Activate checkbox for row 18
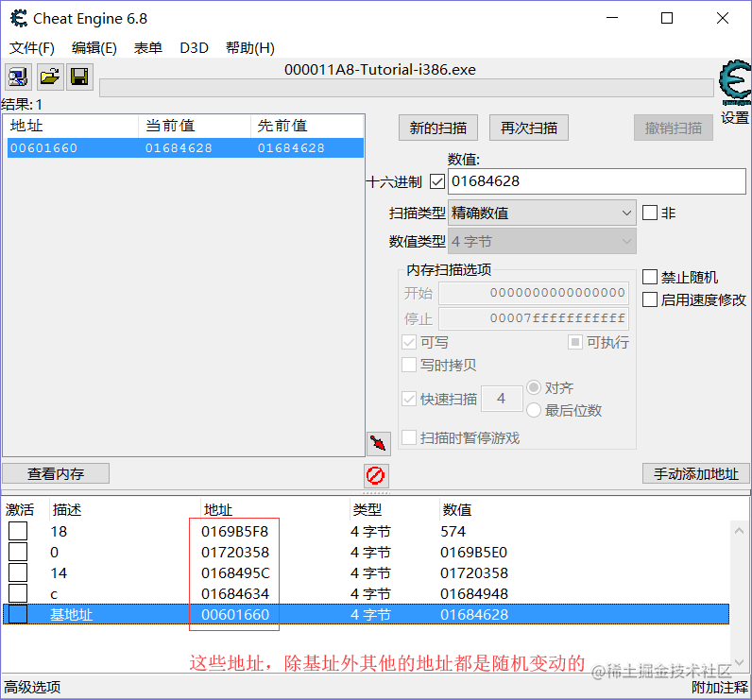The image size is (752, 700). [x=18, y=531]
